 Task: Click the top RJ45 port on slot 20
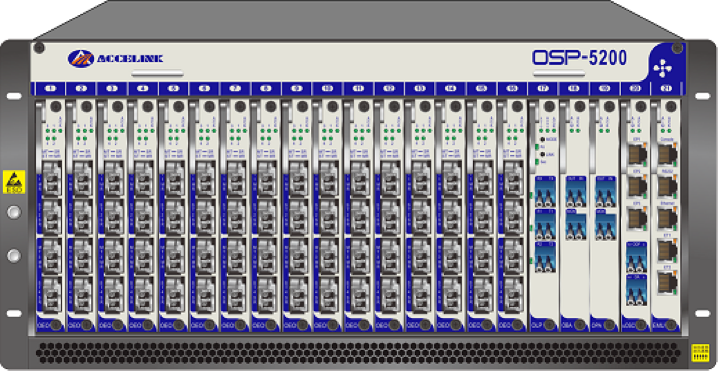[637, 154]
